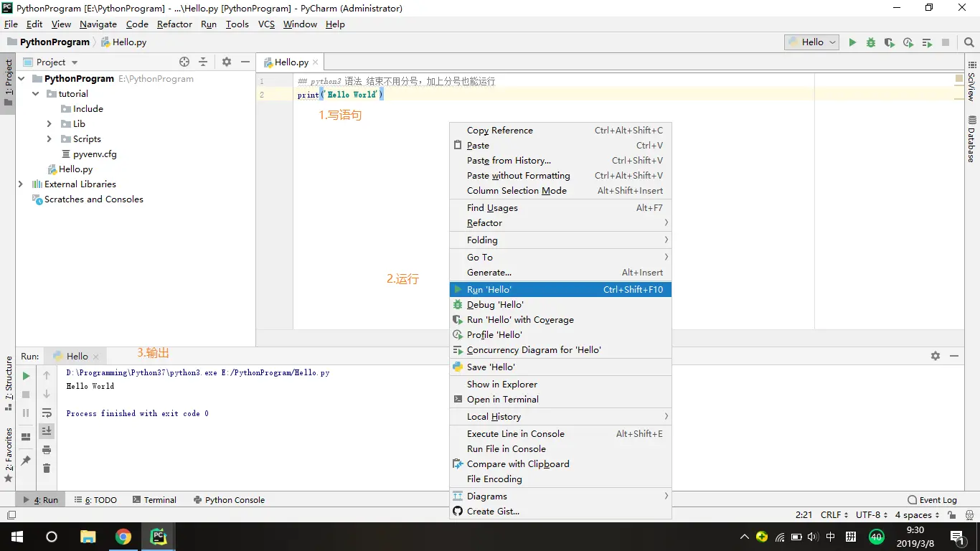Click up arrow in Run console
The image size is (980, 551).
point(47,375)
